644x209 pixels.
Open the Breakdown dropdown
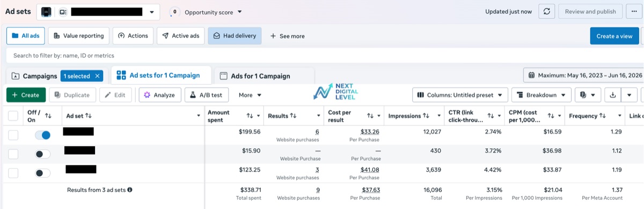coord(541,95)
